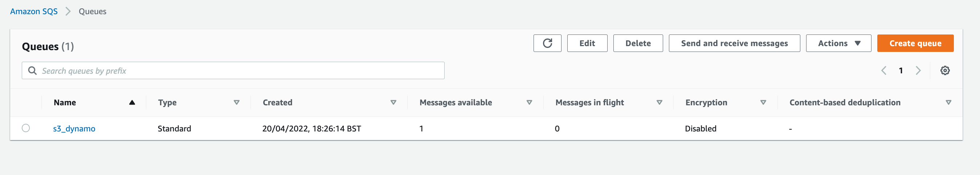Click the Edit button
The image size is (980, 175).
(587, 43)
